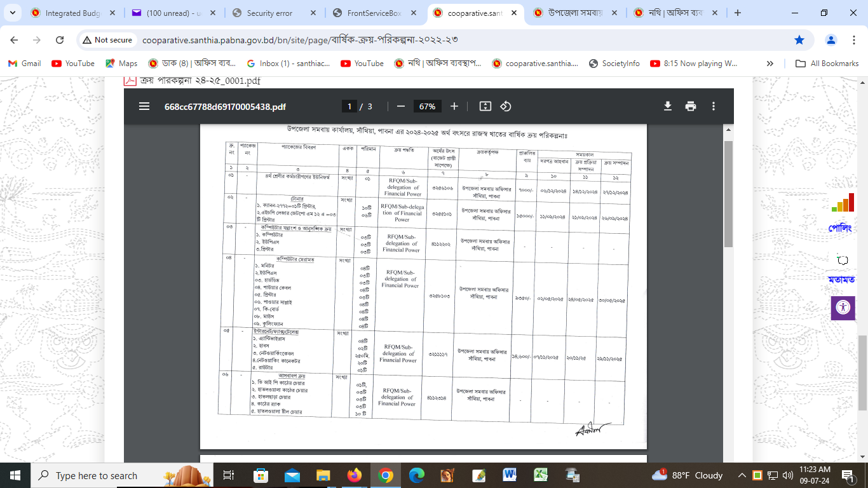Switch to the FrontServiceBox tab
This screenshot has height=488, width=868.
(x=371, y=13)
